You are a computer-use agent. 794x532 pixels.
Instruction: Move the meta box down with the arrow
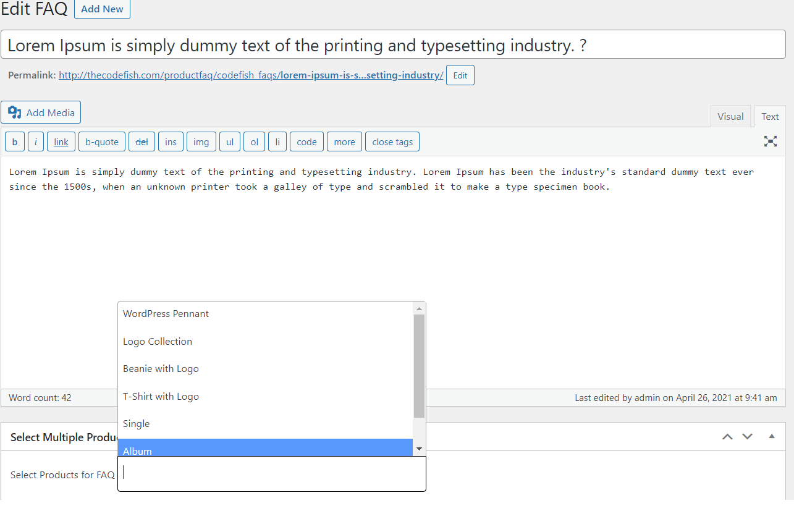(747, 437)
